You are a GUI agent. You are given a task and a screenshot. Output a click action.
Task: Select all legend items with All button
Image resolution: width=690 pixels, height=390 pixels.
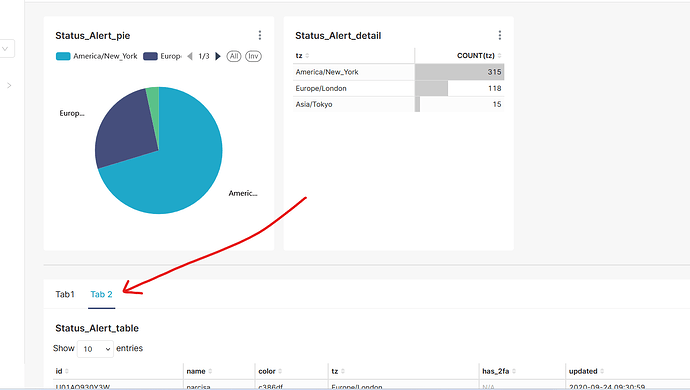pyautogui.click(x=234, y=56)
